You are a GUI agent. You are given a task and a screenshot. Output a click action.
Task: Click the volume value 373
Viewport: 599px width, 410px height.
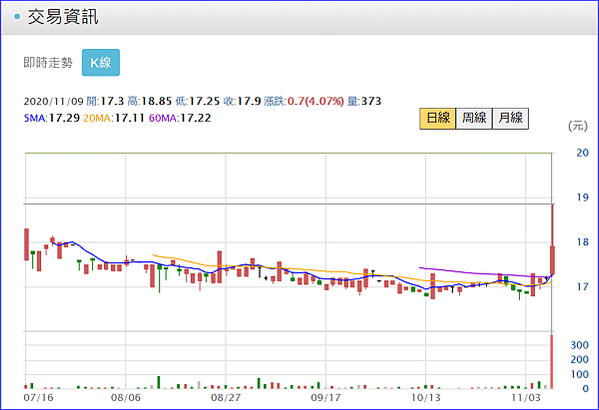pyautogui.click(x=371, y=101)
